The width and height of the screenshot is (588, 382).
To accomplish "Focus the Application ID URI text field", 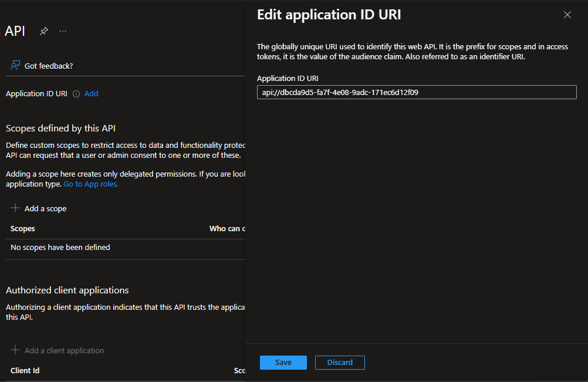I will click(417, 92).
